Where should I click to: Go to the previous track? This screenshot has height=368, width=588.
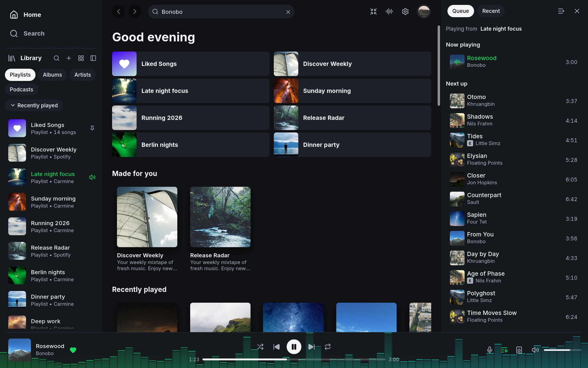coord(277,347)
